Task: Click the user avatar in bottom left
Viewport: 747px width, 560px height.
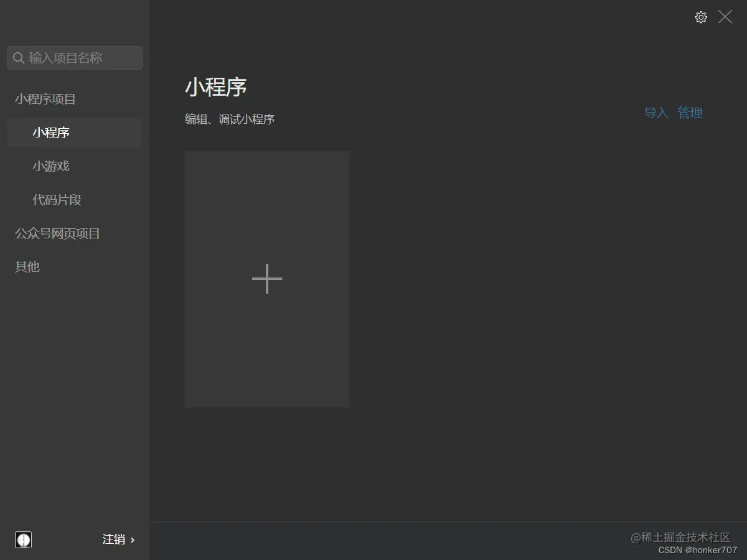Action: tap(24, 539)
